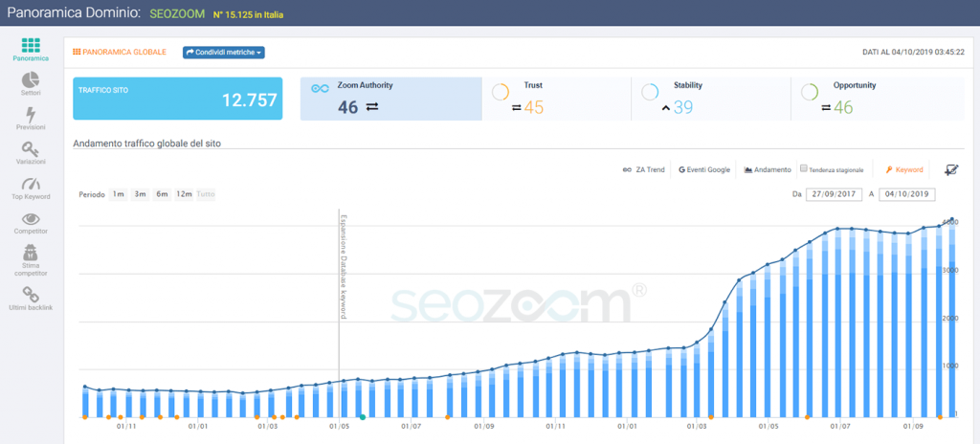
Task: Click the Stability upward arrow indicator
Action: pyautogui.click(x=666, y=108)
